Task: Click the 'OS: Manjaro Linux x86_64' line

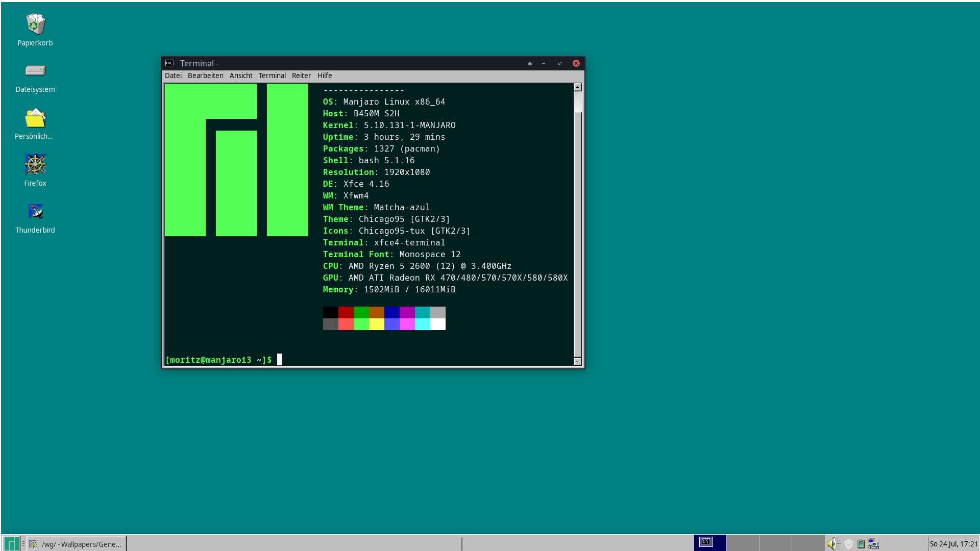Action: point(384,102)
